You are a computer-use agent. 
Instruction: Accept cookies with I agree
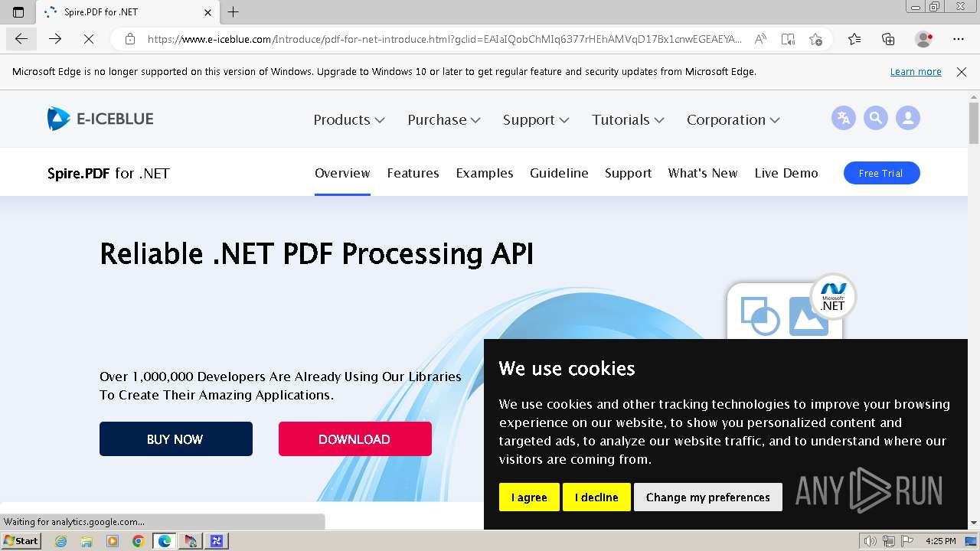529,497
